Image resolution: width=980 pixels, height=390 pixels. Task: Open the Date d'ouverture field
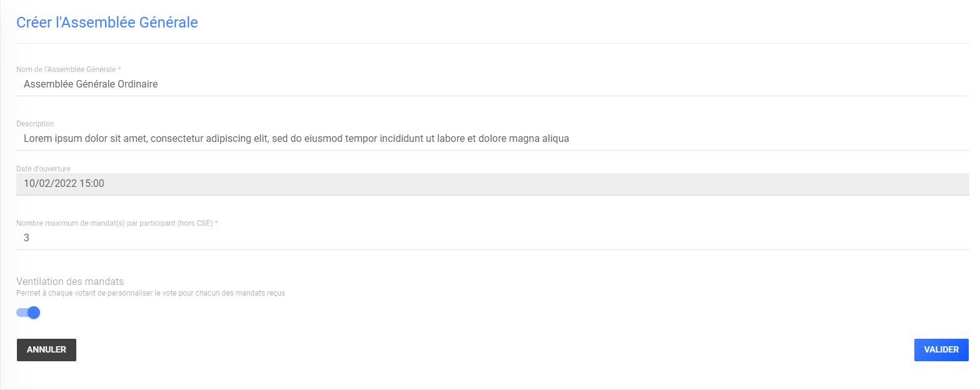[493, 184]
